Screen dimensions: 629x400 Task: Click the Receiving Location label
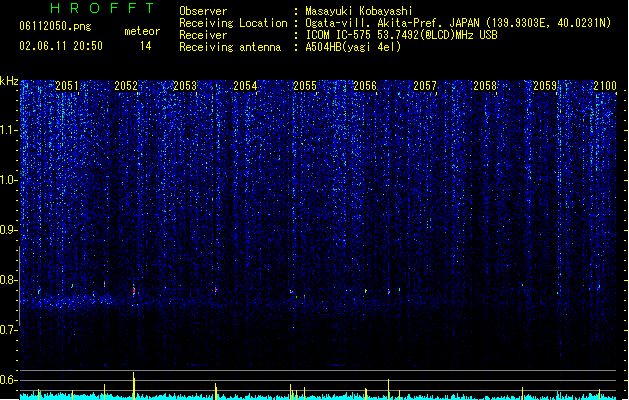pos(233,23)
